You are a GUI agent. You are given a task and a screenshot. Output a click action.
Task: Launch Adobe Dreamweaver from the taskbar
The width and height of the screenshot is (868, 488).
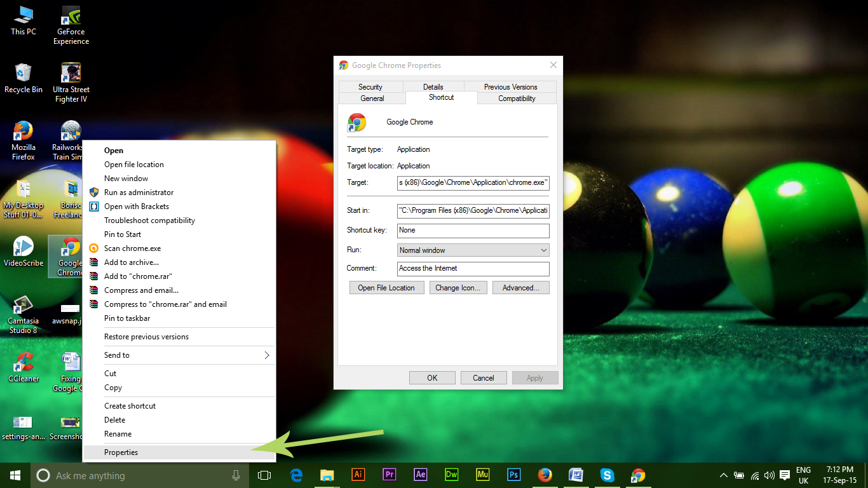[452, 475]
